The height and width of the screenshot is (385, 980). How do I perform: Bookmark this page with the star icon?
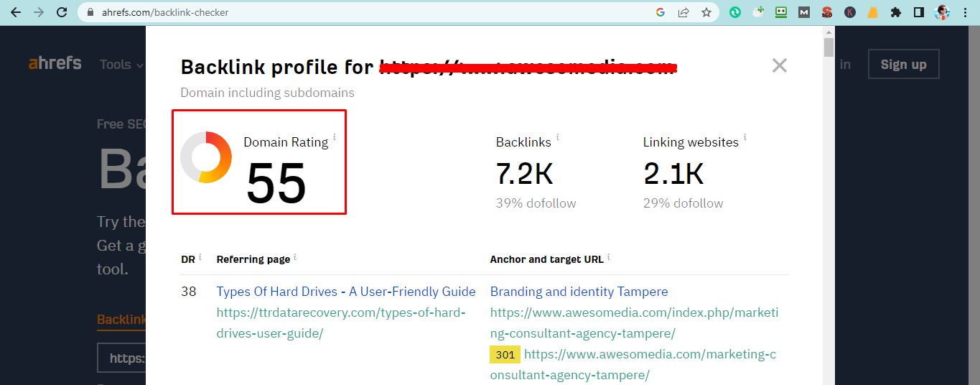706,12
